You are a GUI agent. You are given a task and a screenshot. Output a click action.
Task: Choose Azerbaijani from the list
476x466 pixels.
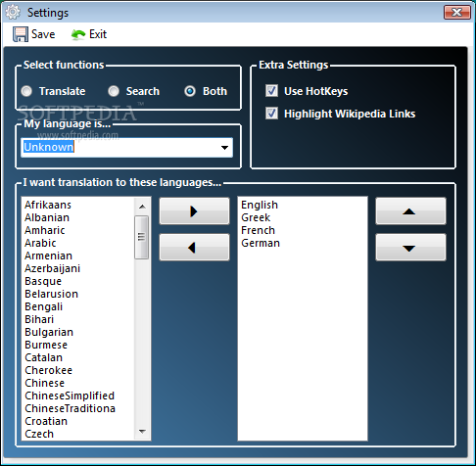52,268
